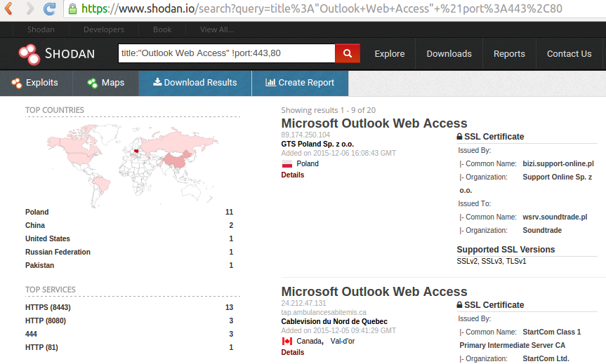This screenshot has height=364, width=606.
Task: Click the green SSL padlock in address bar
Action: (x=72, y=9)
